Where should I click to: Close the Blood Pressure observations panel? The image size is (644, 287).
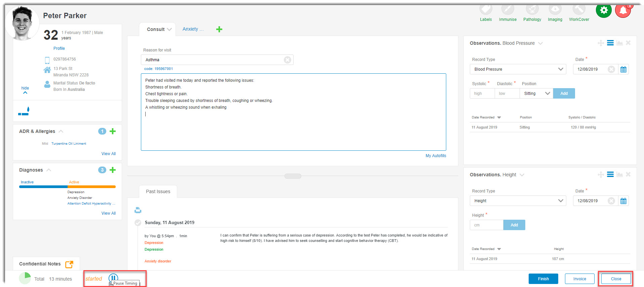(x=628, y=43)
